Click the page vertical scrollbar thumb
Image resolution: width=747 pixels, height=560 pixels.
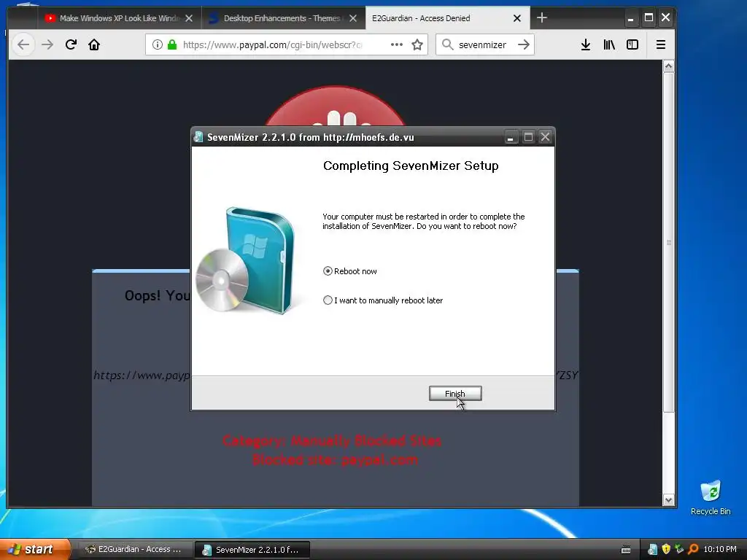click(x=668, y=242)
